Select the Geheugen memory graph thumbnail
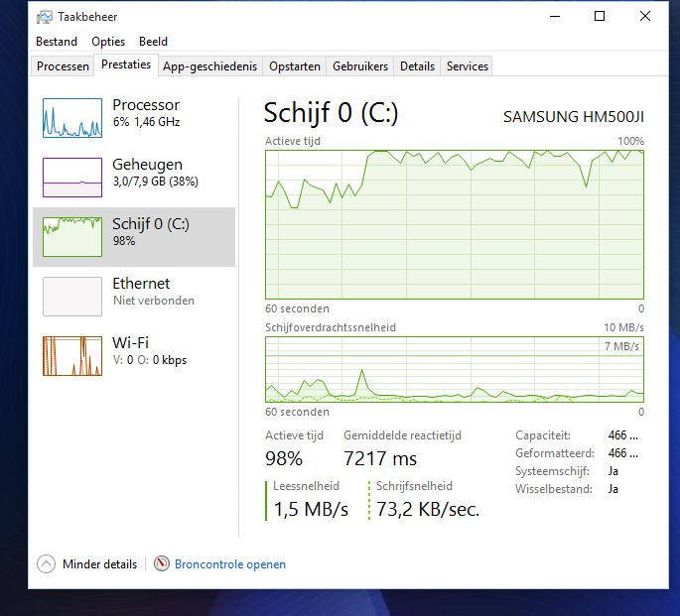 pyautogui.click(x=72, y=178)
